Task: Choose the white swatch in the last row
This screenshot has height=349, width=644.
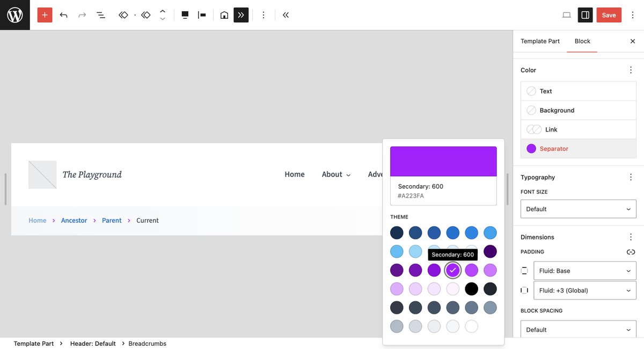Action: (x=471, y=326)
